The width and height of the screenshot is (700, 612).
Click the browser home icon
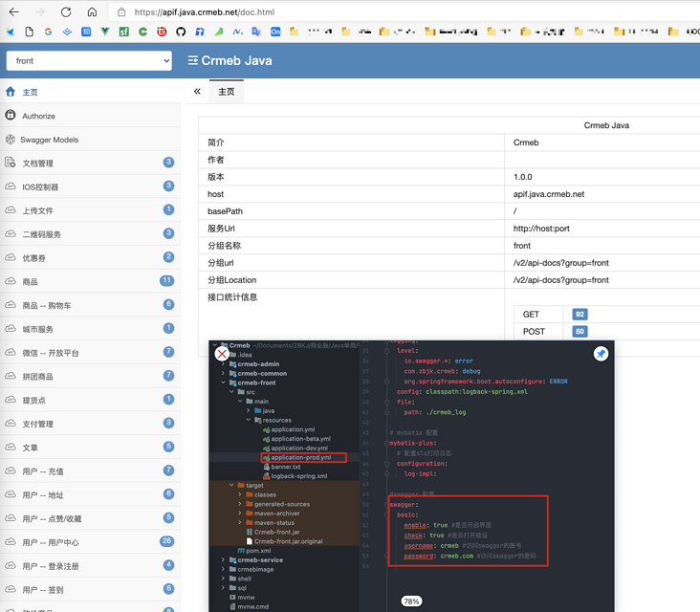point(92,12)
